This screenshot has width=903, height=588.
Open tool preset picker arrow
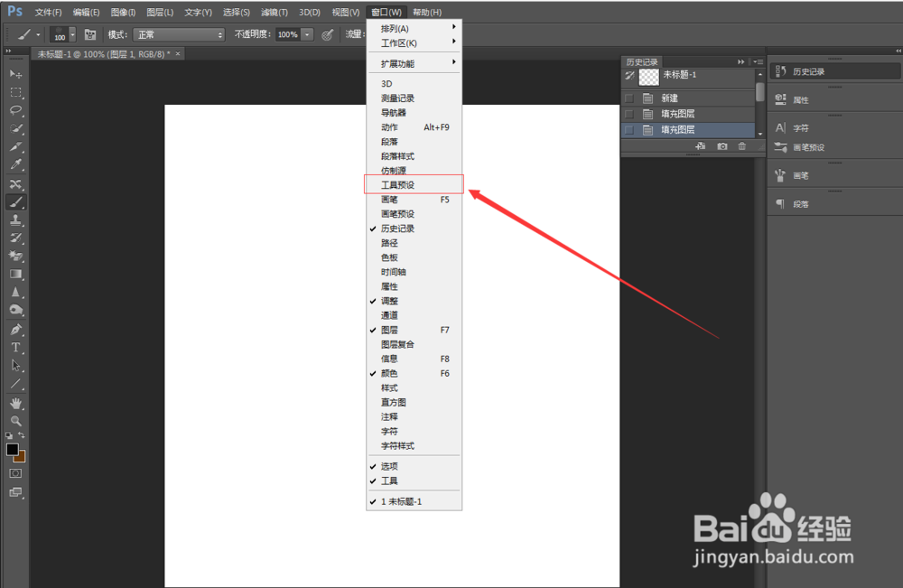click(38, 34)
